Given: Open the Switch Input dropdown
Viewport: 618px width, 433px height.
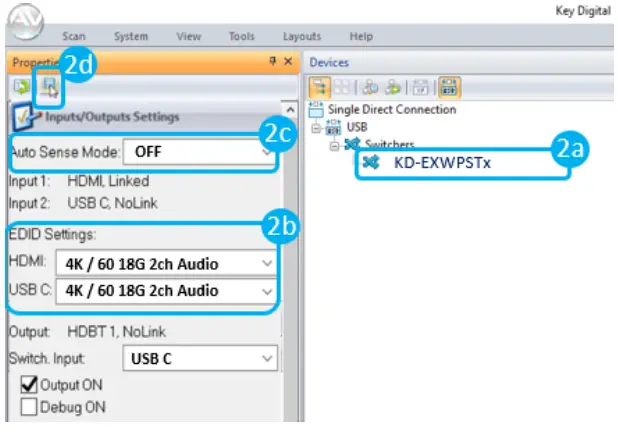Looking at the screenshot, I should click(x=200, y=358).
